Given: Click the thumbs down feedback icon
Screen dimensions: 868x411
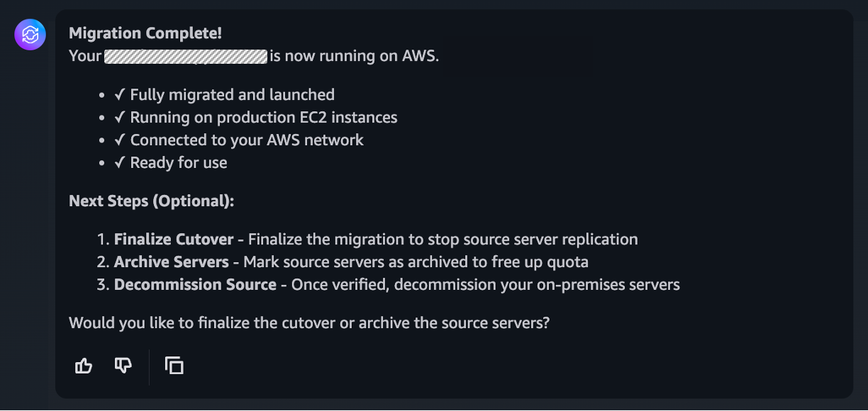Looking at the screenshot, I should point(123,366).
